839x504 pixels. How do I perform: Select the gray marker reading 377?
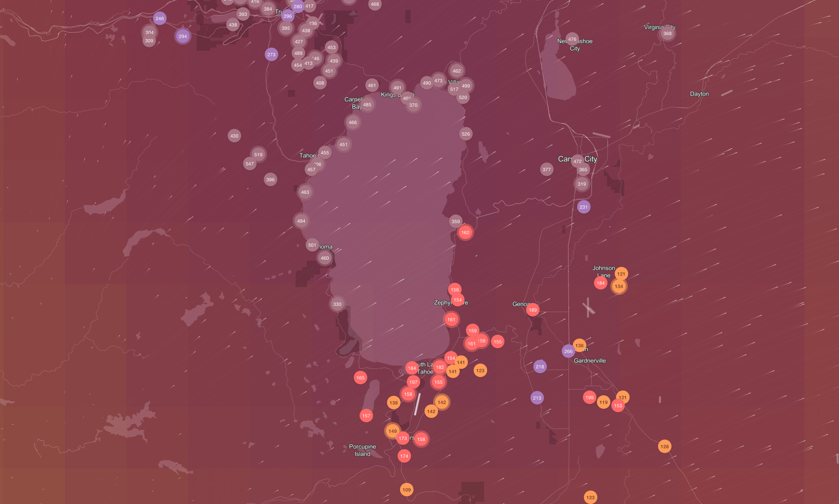tap(547, 170)
